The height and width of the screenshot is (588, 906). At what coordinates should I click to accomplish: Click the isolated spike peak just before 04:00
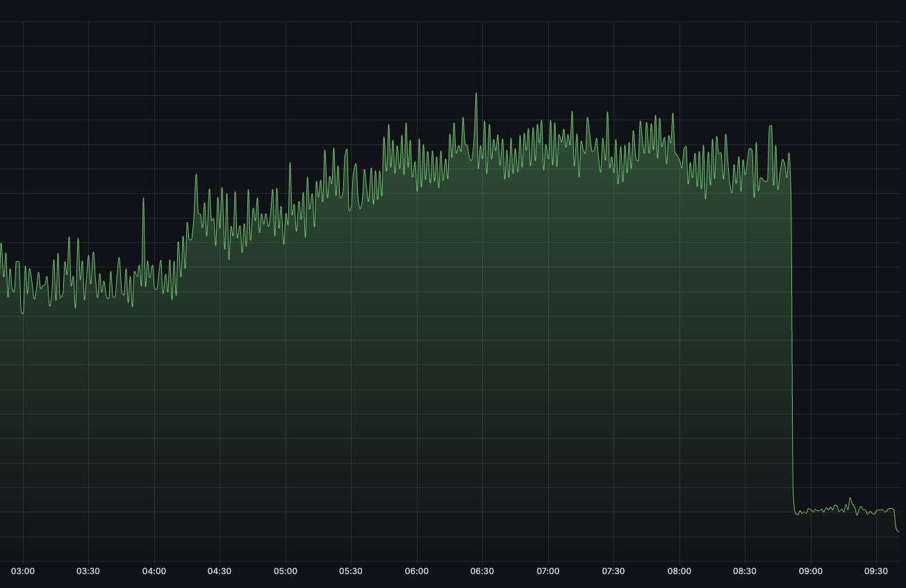[x=143, y=199]
